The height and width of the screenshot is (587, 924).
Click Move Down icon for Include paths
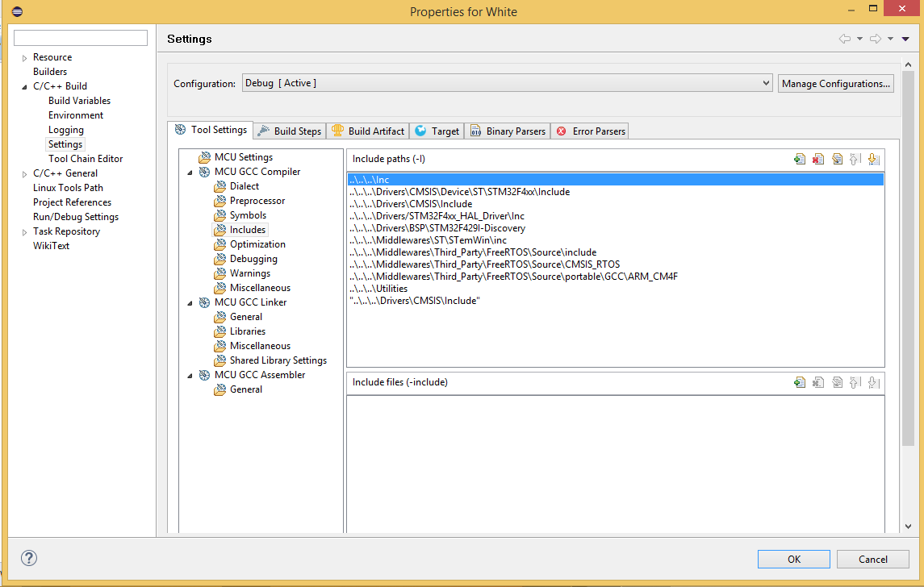(x=873, y=160)
